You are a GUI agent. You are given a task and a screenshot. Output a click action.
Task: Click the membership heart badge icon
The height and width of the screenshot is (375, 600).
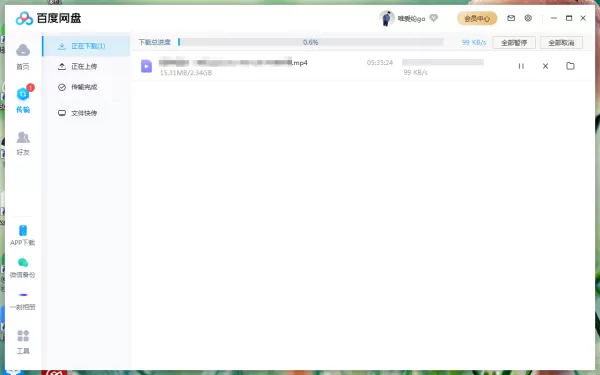434,18
